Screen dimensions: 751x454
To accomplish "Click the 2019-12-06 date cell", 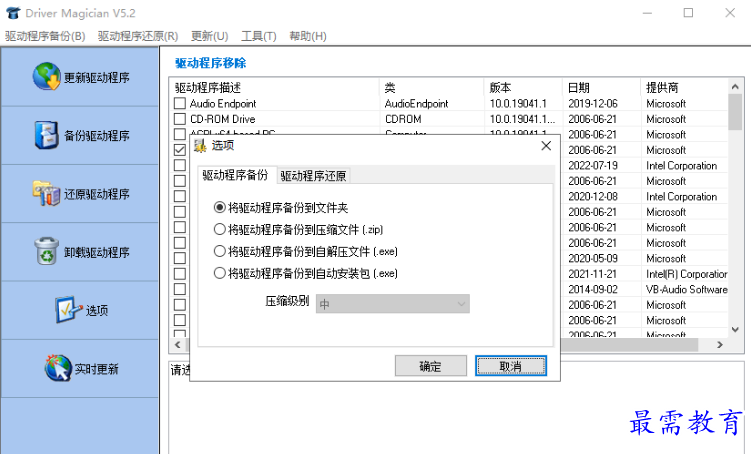I will tap(593, 103).
